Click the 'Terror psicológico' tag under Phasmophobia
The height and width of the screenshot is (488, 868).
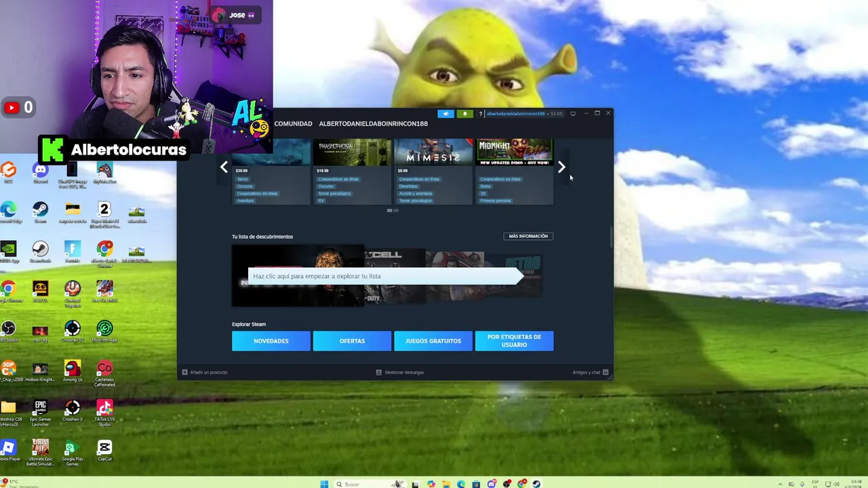(x=334, y=194)
